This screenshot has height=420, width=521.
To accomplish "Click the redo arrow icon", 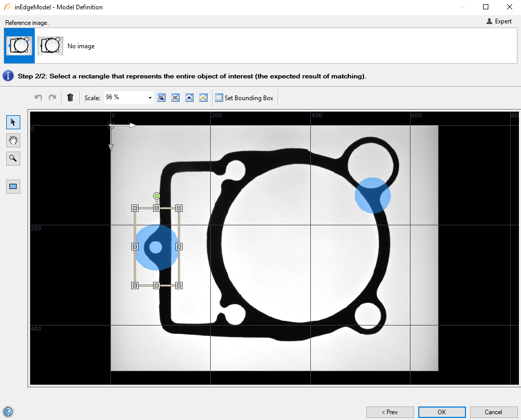I will (52, 98).
